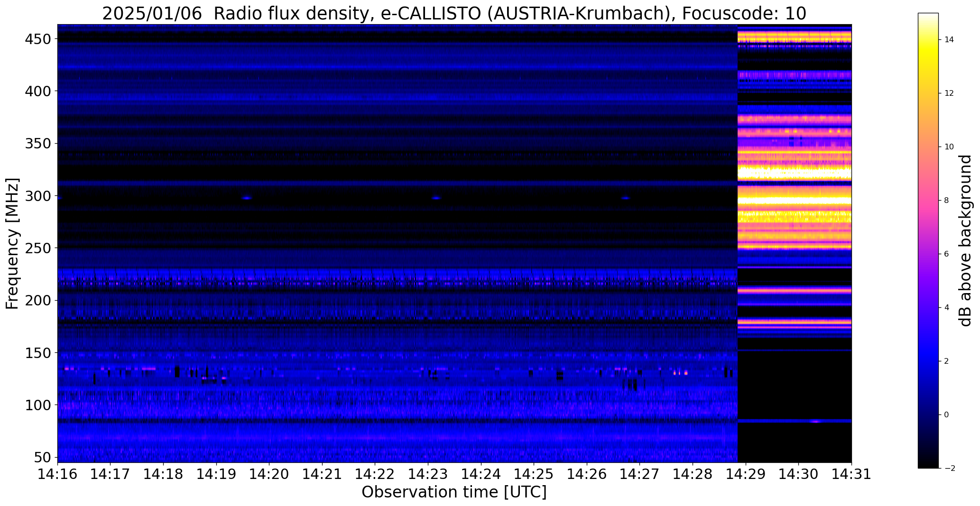This screenshot has width=980, height=506.
Task: Click the blue blip at 300 MHz near 14:19:30
Action: click(x=247, y=198)
